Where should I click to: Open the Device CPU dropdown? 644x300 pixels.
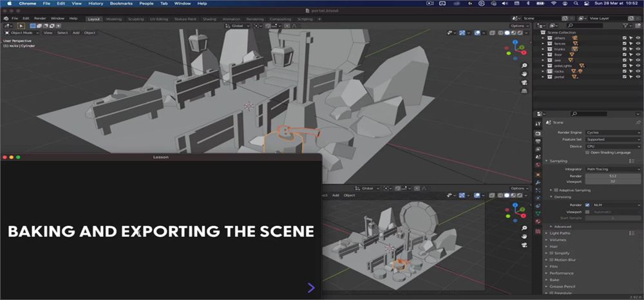pos(613,146)
